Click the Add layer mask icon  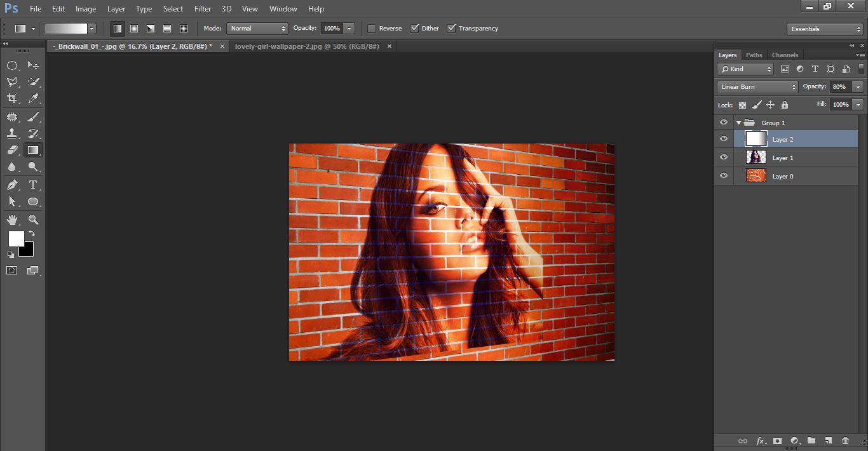point(778,440)
